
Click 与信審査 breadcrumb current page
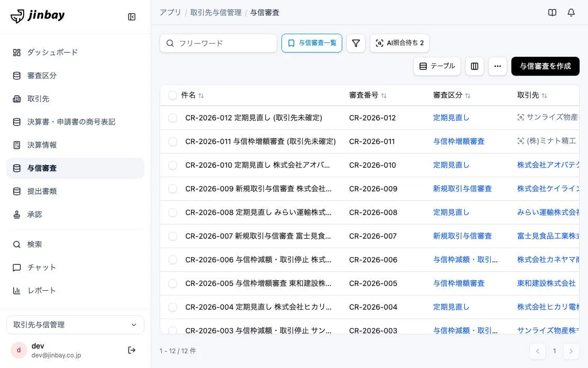265,13
